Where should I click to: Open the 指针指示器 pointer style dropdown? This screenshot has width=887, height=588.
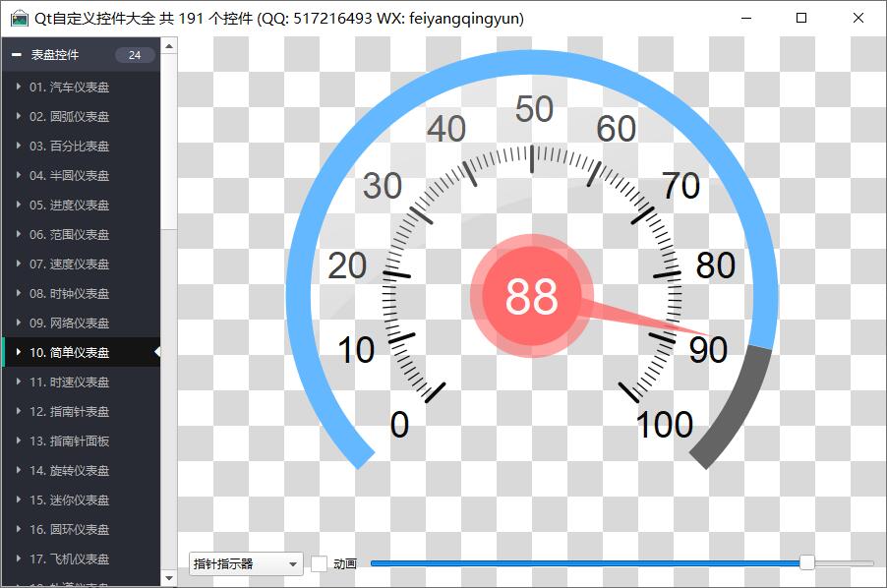pyautogui.click(x=246, y=563)
